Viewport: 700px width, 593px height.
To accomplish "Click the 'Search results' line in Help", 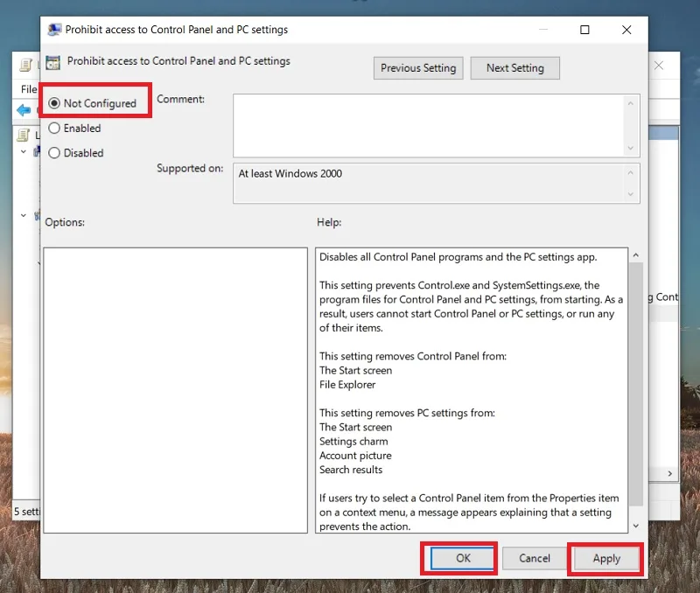I will (x=351, y=470).
